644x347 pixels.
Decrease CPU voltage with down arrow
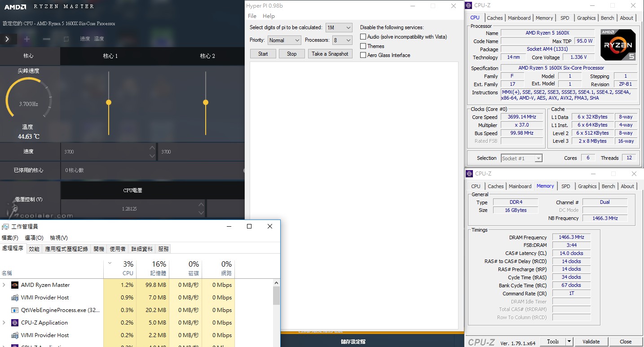point(201,213)
